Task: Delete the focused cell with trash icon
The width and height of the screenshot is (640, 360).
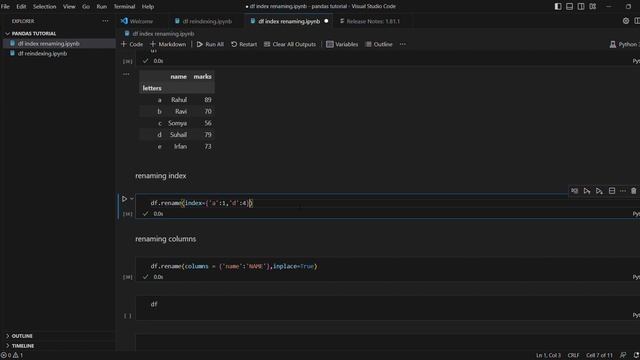Action: 633,191
